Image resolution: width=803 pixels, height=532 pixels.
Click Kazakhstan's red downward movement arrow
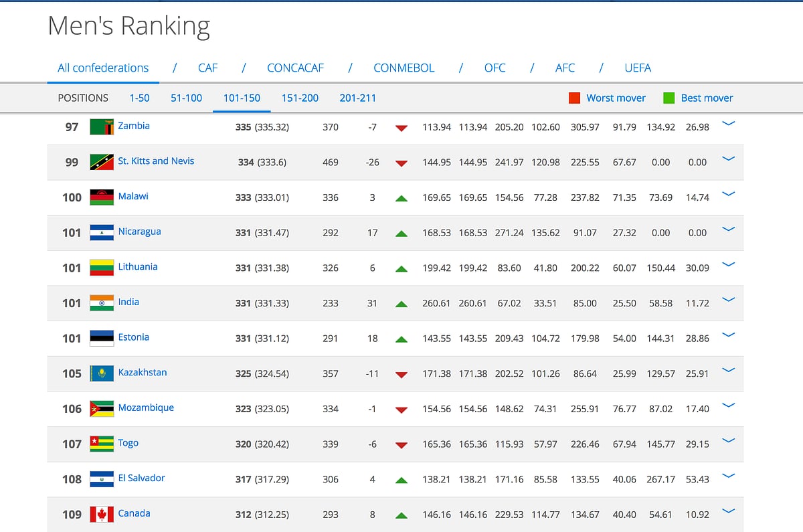tap(401, 373)
